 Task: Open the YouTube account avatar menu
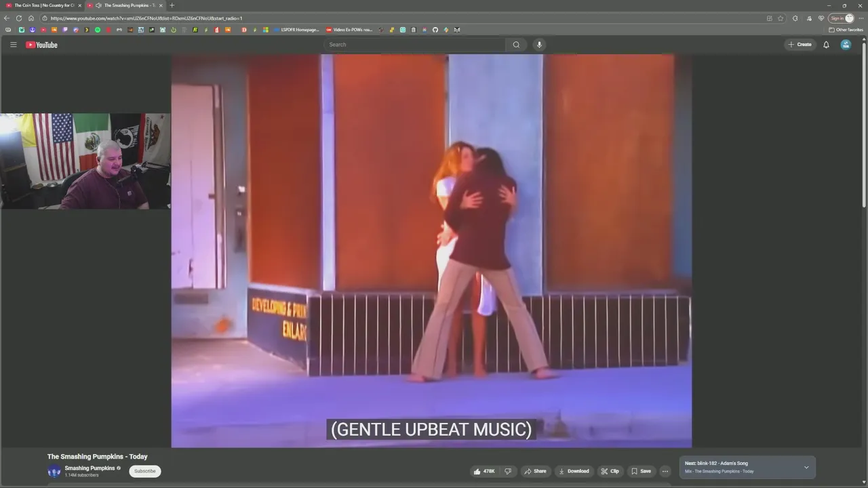coord(846,45)
